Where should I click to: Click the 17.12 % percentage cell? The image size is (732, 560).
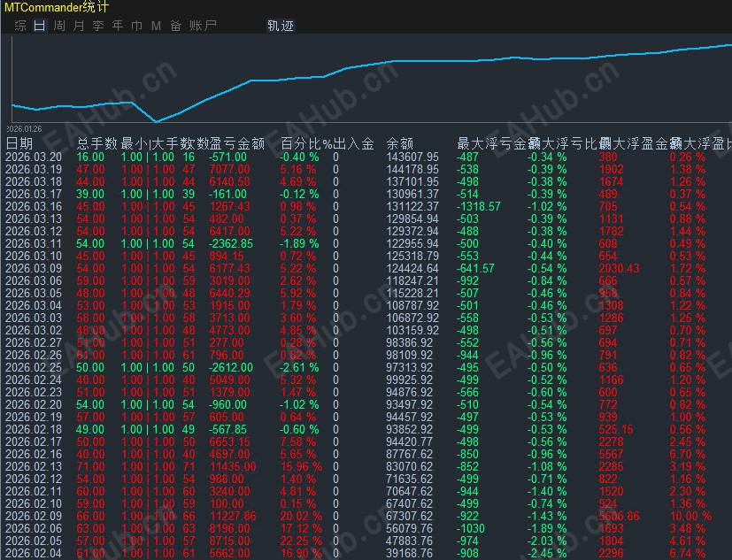click(x=301, y=528)
